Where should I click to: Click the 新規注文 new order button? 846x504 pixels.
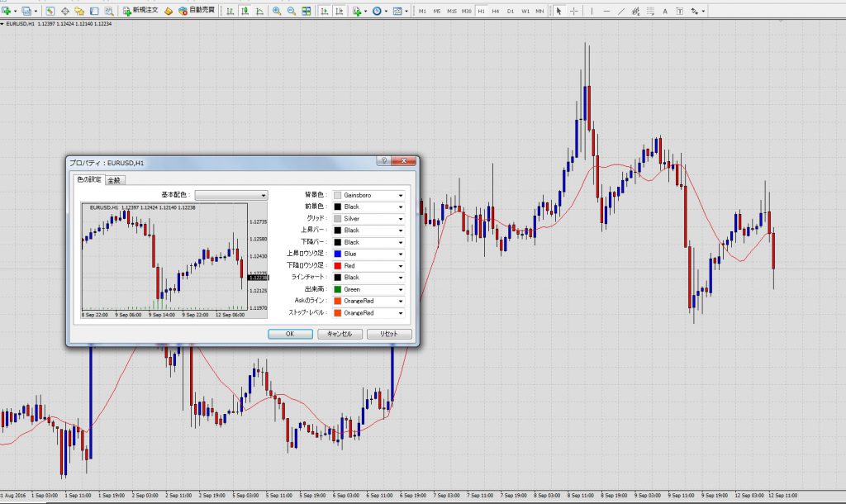pos(140,11)
